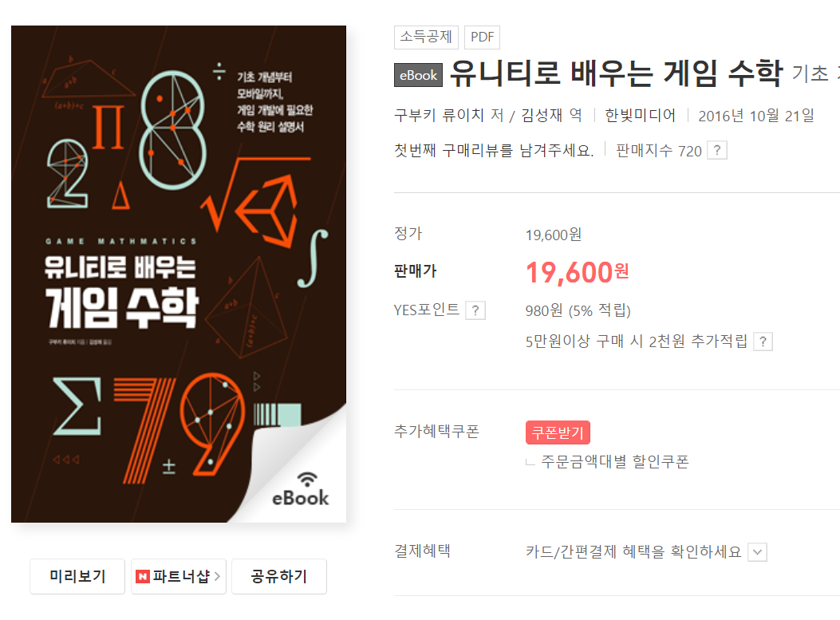The width and height of the screenshot is (840, 620).
Task: Open author link 구부키 류이치
Action: [440, 115]
